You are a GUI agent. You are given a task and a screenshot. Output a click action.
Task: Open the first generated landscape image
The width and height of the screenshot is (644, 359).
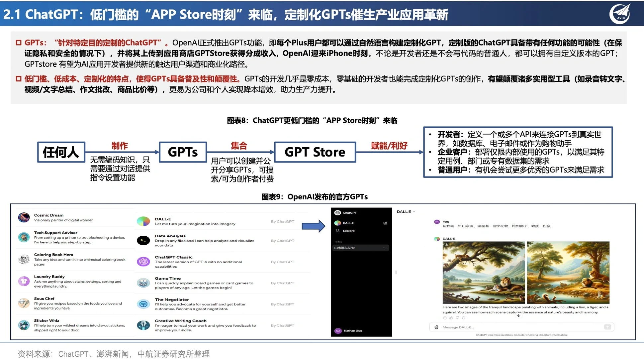click(x=484, y=272)
